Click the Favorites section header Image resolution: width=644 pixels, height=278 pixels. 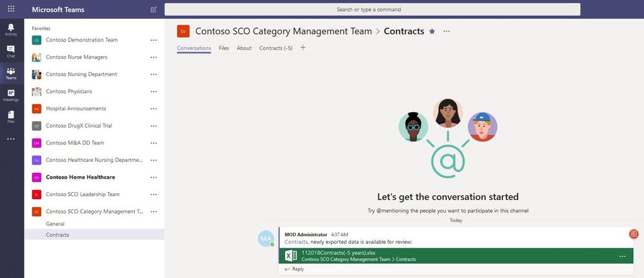[41, 28]
